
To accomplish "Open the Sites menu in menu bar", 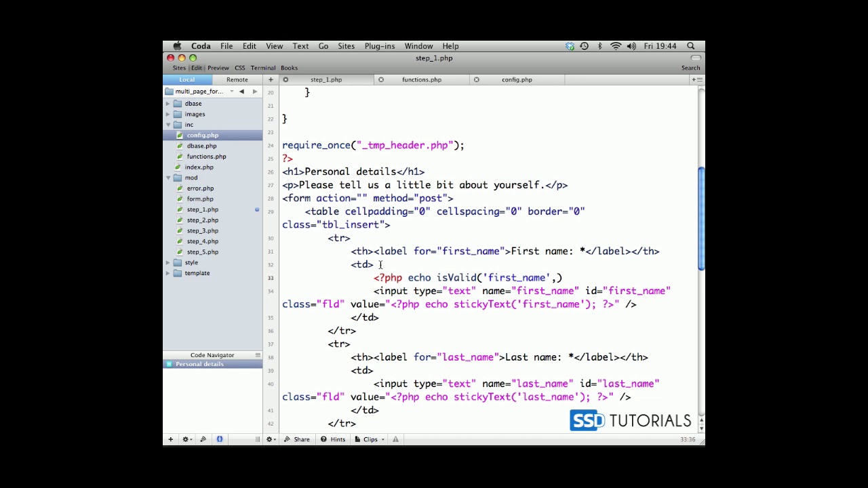I will click(x=346, y=46).
